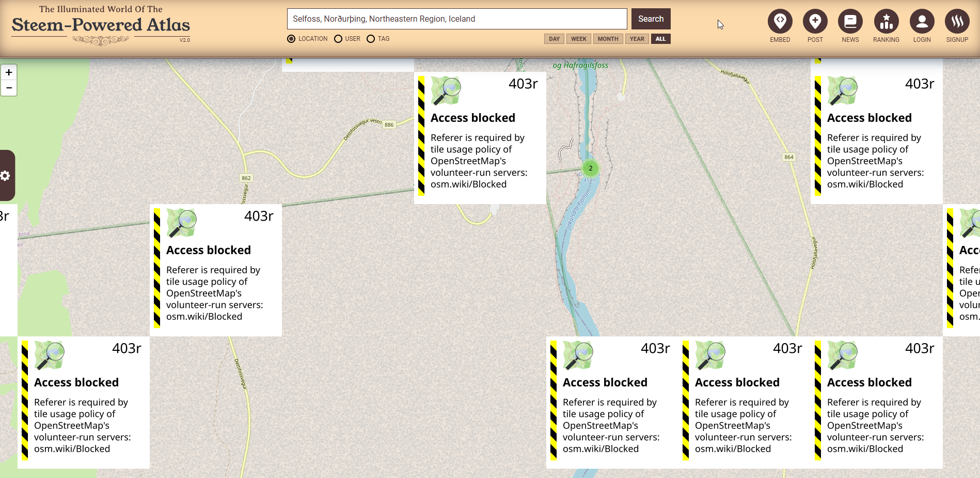The height and width of the screenshot is (478, 980).
Task: Focus the location search input field
Action: 457,19
